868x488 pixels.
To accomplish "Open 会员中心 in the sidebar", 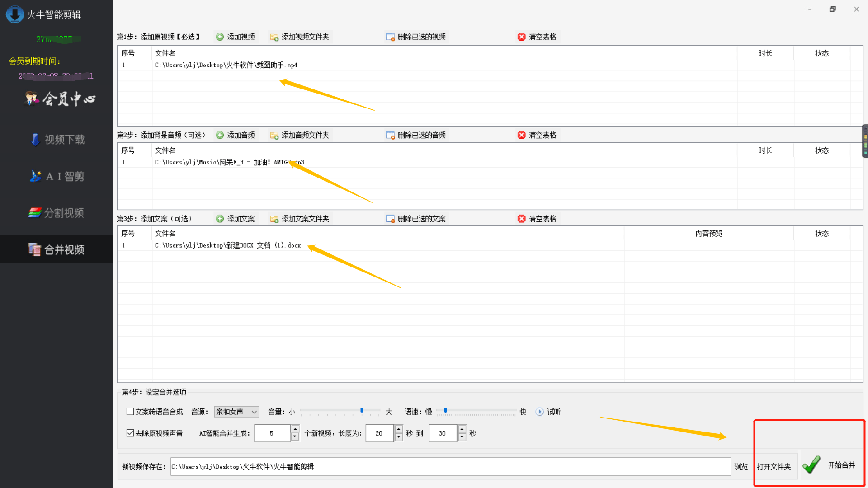I will click(x=60, y=99).
